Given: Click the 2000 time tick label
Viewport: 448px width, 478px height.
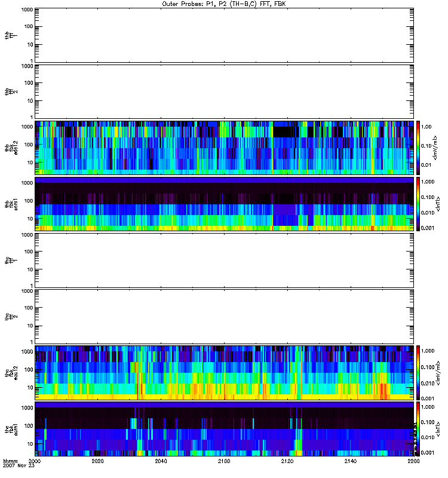Looking at the screenshot, I should pos(35,461).
